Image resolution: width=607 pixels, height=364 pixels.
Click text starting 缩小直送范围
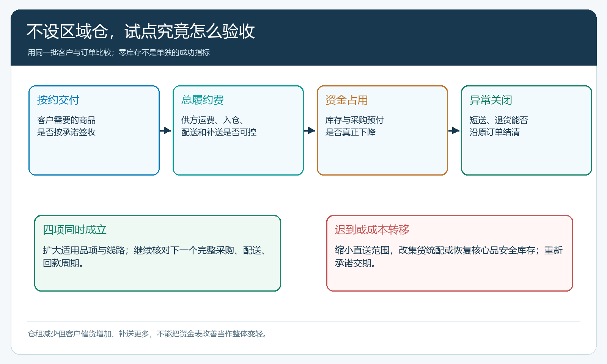point(448,250)
